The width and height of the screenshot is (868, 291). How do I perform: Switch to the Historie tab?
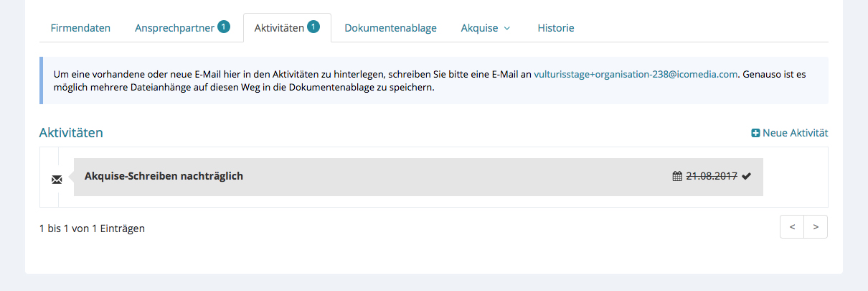click(x=556, y=28)
